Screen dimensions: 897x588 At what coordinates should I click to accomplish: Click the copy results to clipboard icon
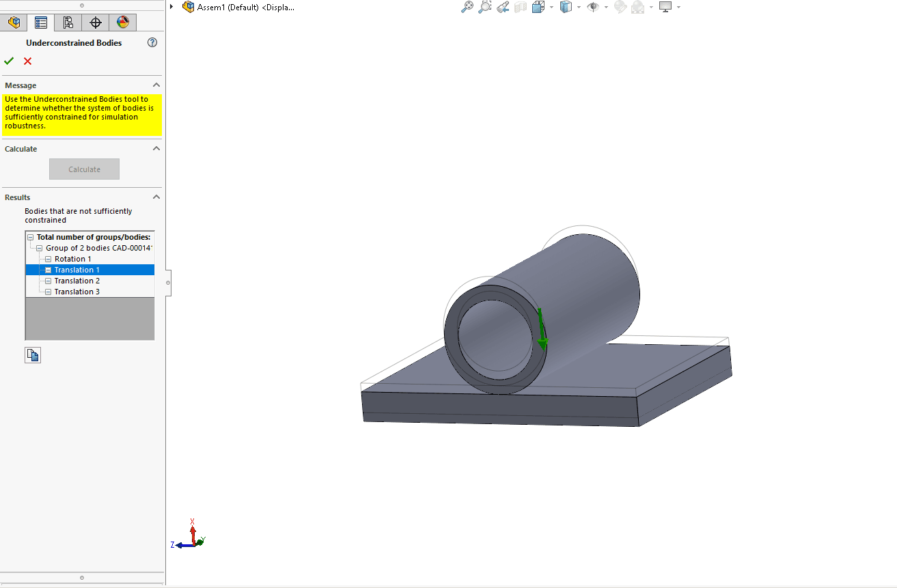pos(33,355)
